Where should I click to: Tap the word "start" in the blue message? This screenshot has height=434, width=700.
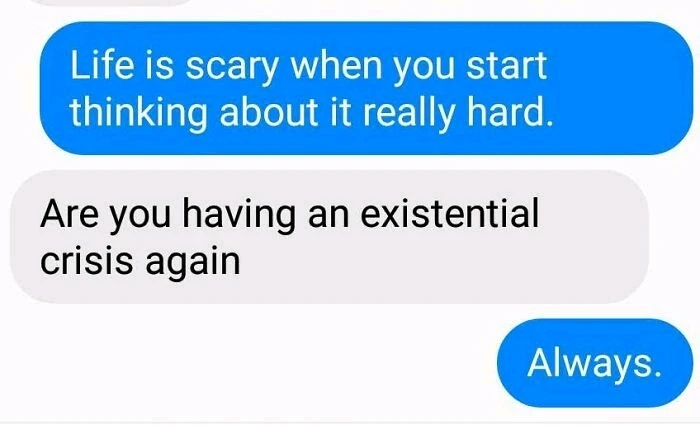507,65
